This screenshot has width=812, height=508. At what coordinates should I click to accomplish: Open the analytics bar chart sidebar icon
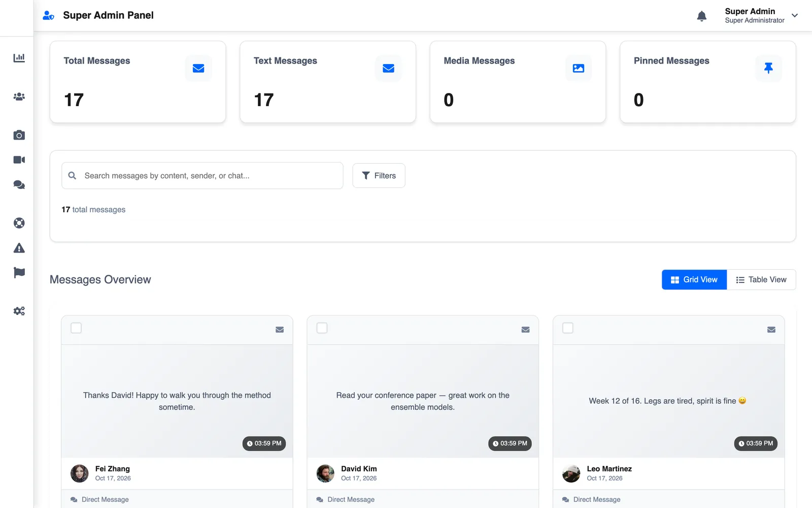[x=19, y=58]
